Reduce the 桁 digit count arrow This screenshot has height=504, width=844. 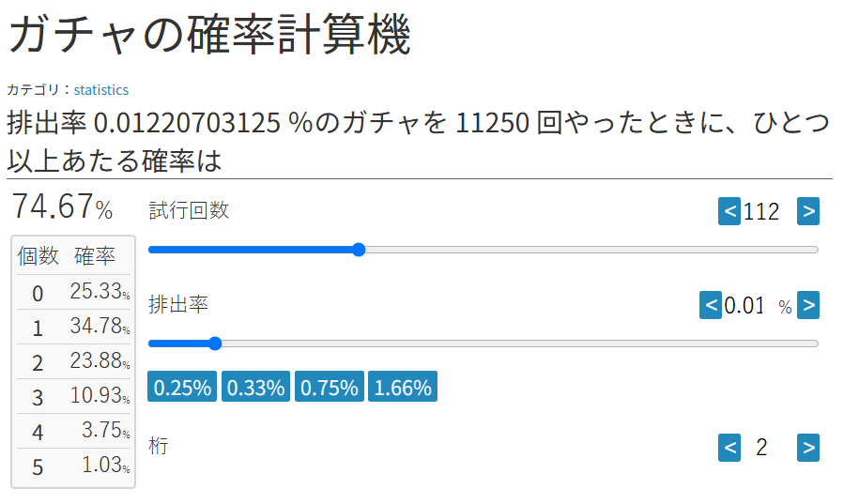[729, 448]
